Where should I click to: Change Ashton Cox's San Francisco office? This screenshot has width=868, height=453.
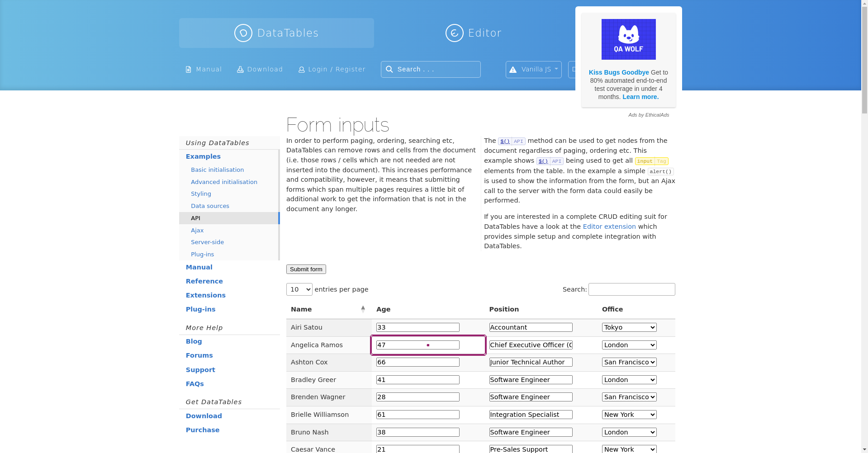[x=629, y=362]
